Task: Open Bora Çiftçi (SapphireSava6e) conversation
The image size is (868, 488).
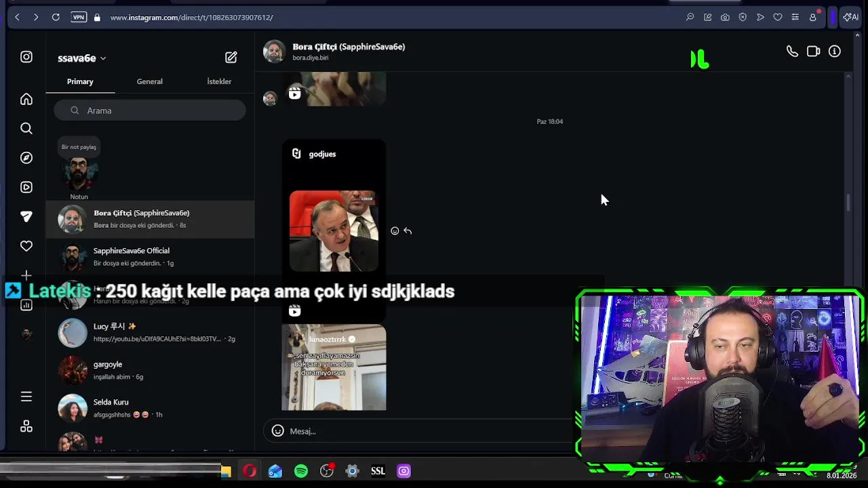Action: [150, 219]
